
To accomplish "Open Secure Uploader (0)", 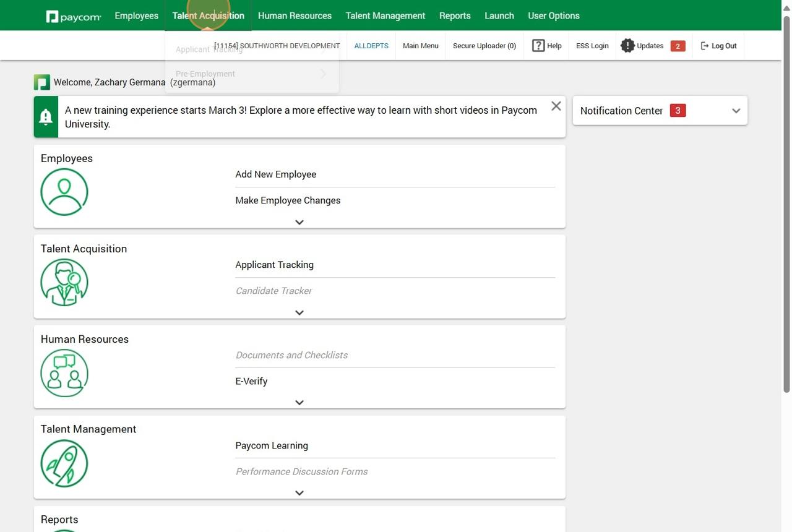I will tap(484, 46).
